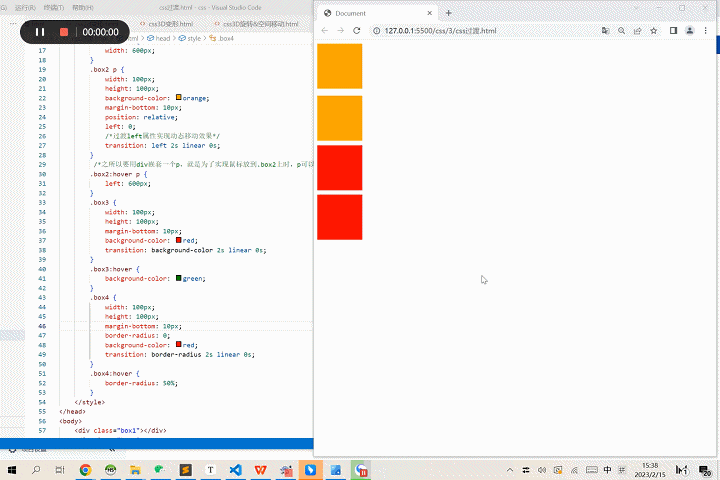Click the lower red box on the page

pyautogui.click(x=339, y=217)
